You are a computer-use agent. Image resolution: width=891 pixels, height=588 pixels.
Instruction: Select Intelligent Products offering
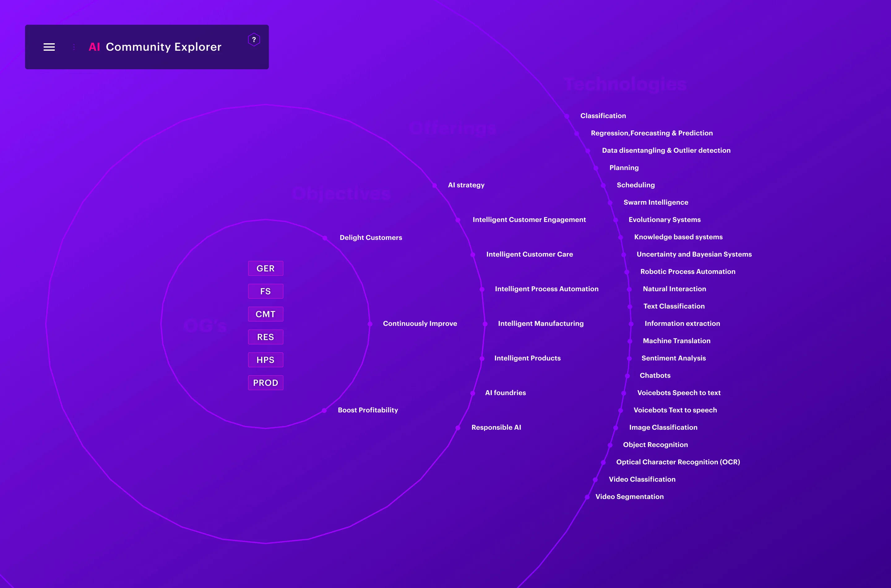527,358
